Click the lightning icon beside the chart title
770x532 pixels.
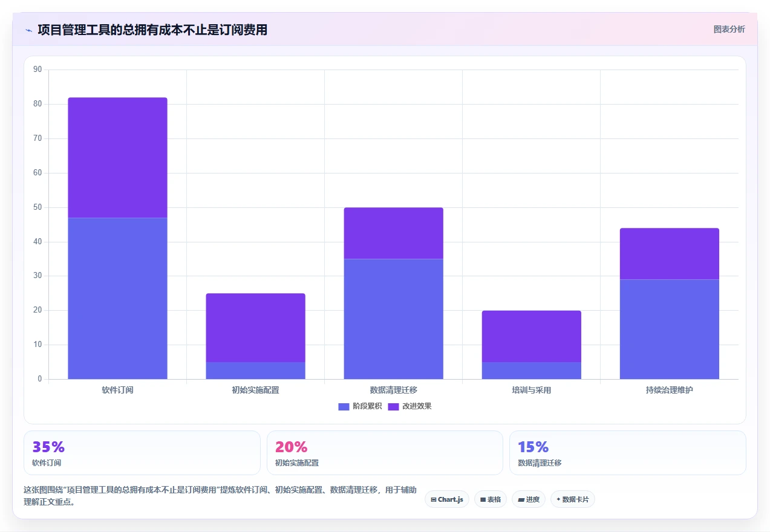click(x=28, y=30)
